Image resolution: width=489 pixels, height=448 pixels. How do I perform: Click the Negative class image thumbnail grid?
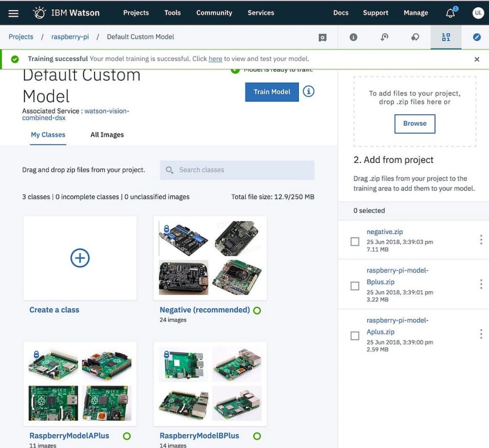[210, 258]
